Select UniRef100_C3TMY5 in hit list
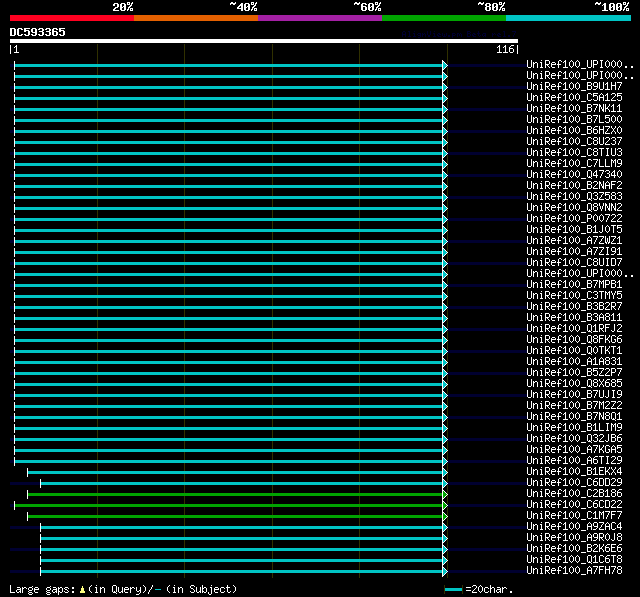This screenshot has height=597, width=640. (x=574, y=296)
